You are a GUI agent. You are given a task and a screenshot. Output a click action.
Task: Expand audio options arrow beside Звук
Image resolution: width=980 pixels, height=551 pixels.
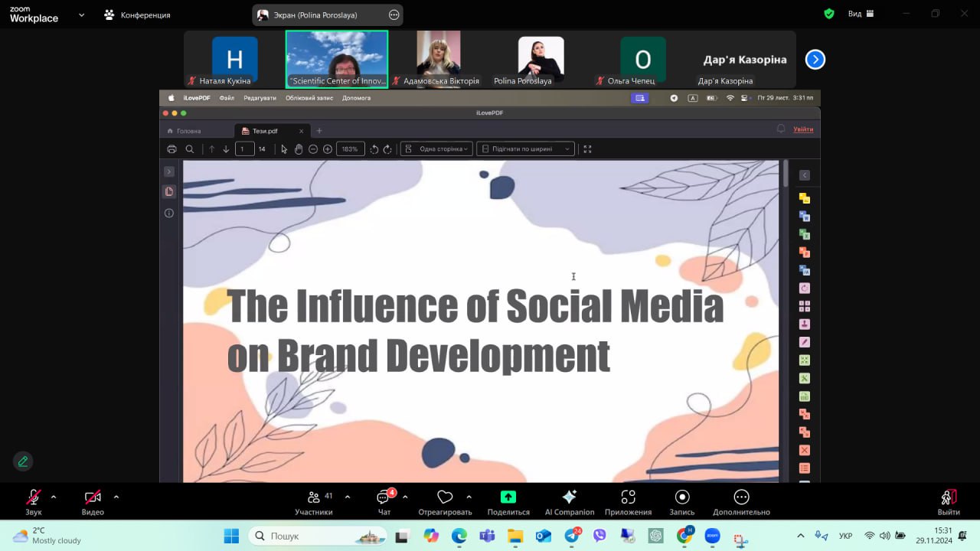tap(54, 497)
